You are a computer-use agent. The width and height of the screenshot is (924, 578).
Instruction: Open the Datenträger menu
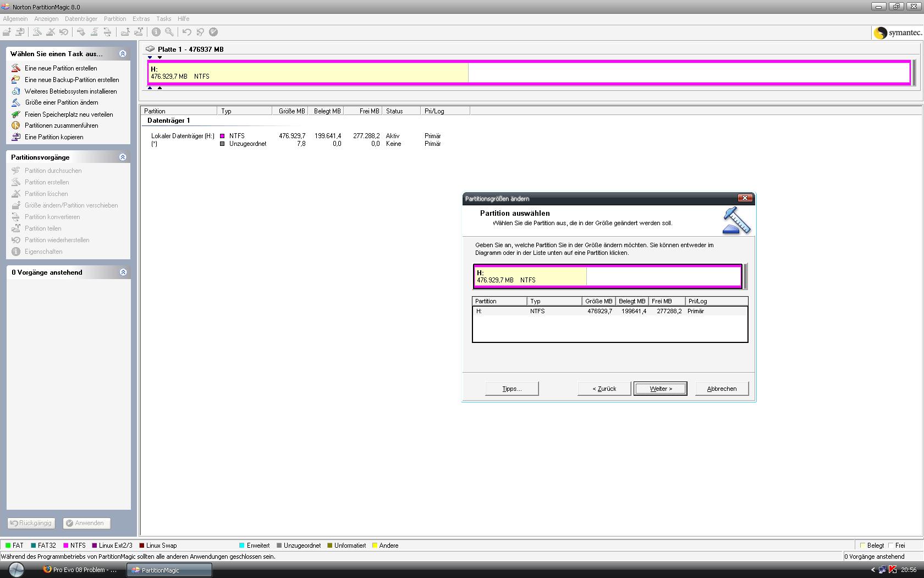81,19
